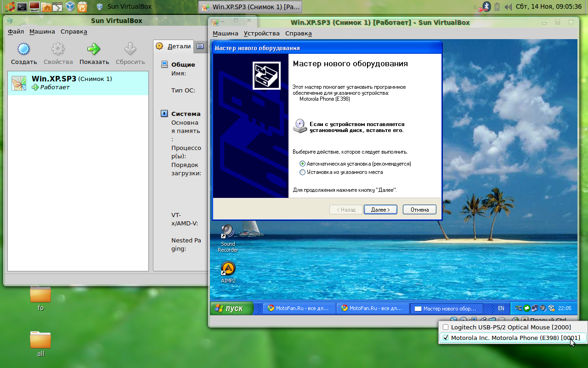Open Sound Recorder desktop shortcut in XP
Viewport: 588px width, 368px height.
[228, 238]
